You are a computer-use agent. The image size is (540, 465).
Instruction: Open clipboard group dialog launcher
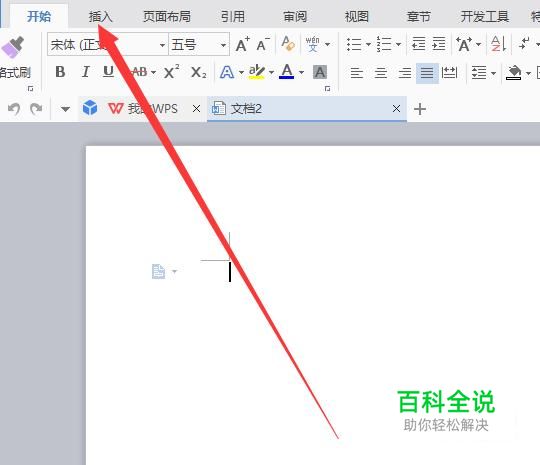coord(30,89)
